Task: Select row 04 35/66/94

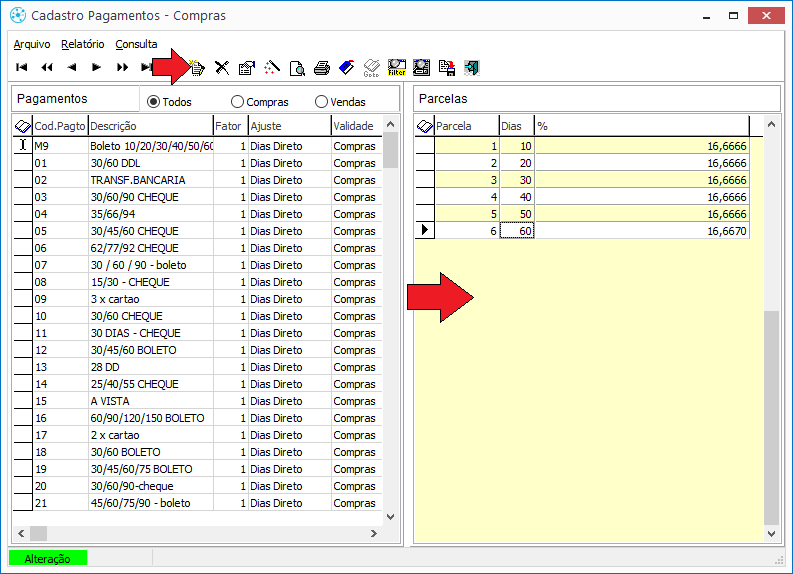Action: click(197, 214)
